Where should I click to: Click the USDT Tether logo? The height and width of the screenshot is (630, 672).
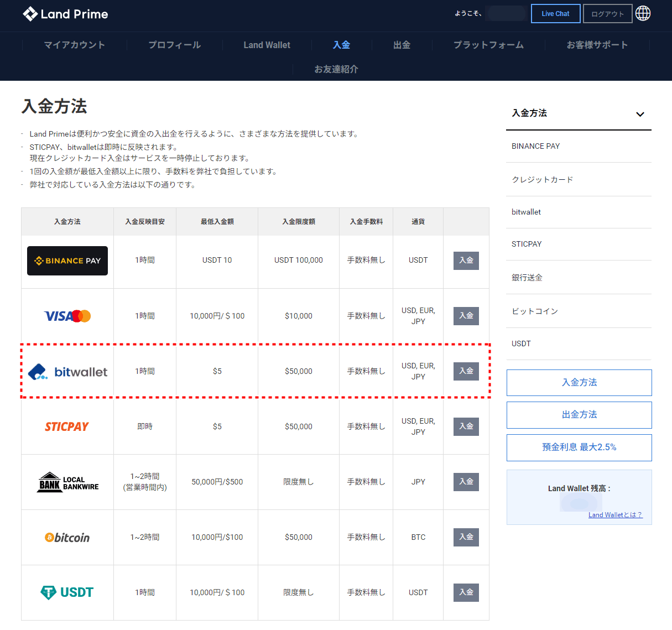point(67,592)
